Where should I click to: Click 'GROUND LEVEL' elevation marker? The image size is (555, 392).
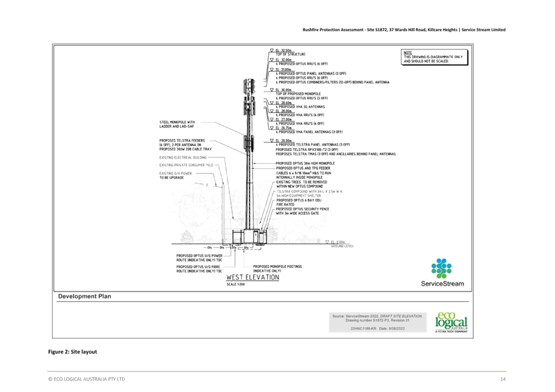342,247
